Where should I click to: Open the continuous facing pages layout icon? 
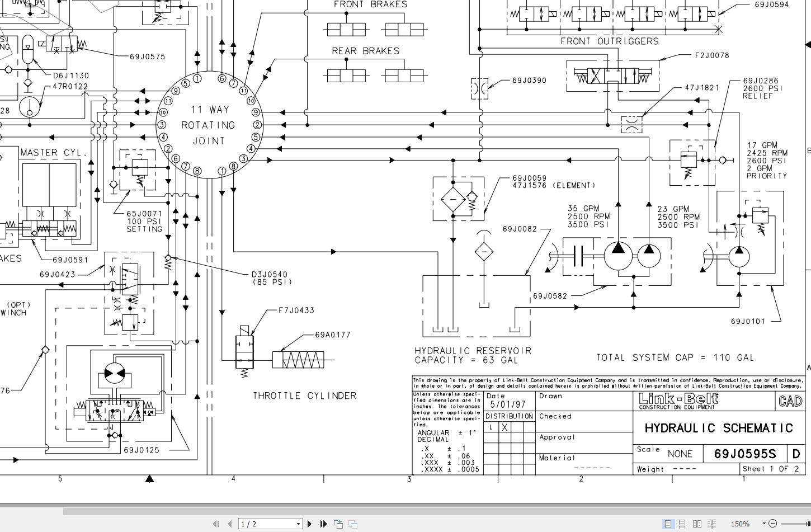(x=711, y=524)
